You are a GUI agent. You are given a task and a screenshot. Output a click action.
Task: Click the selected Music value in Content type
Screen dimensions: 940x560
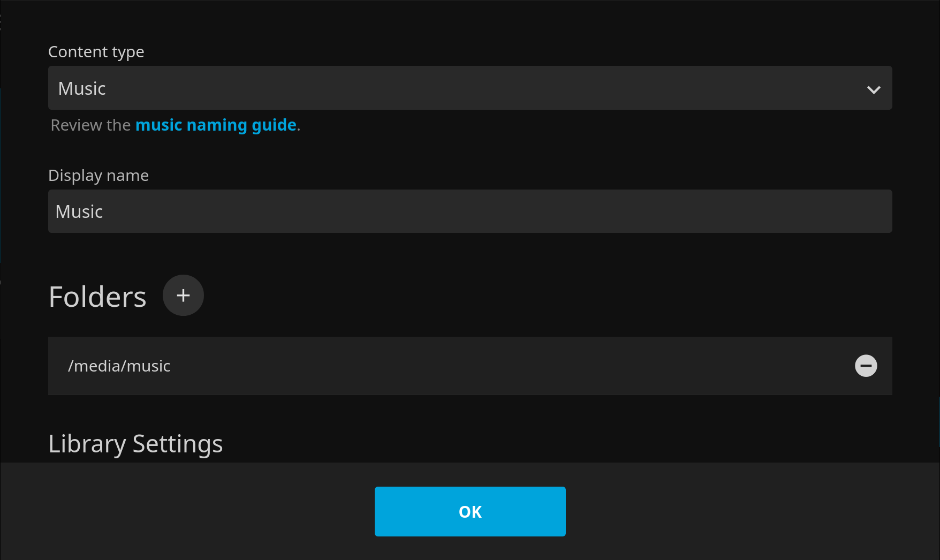point(82,89)
